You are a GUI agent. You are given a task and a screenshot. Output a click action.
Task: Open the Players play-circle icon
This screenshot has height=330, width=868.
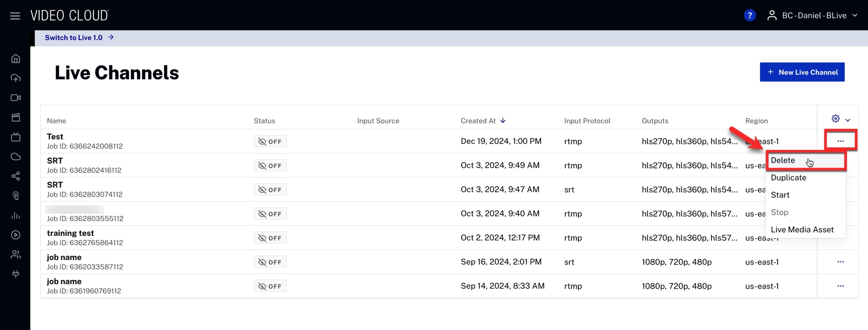coord(16,235)
